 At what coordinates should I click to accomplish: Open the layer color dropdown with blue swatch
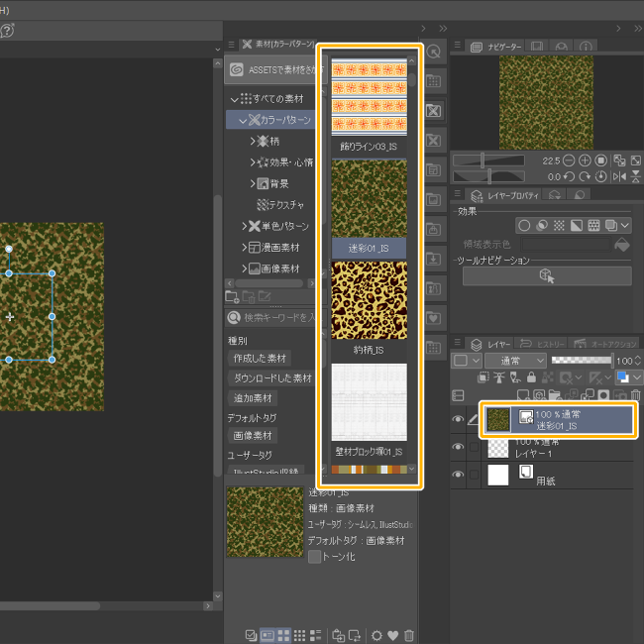(x=628, y=377)
